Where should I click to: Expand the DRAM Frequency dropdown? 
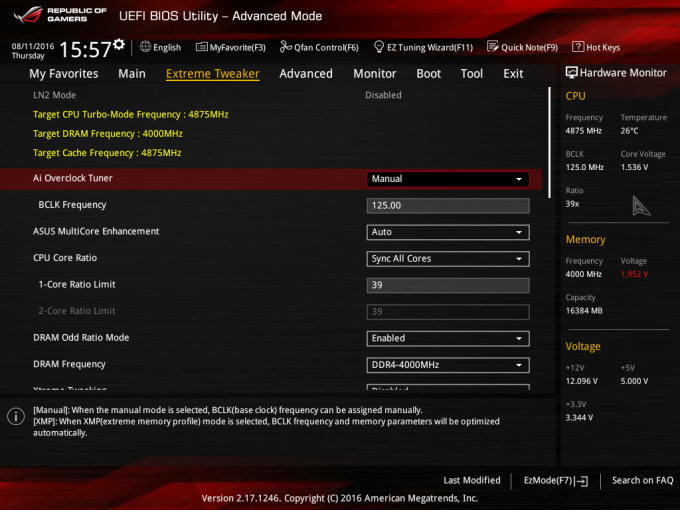coord(448,365)
